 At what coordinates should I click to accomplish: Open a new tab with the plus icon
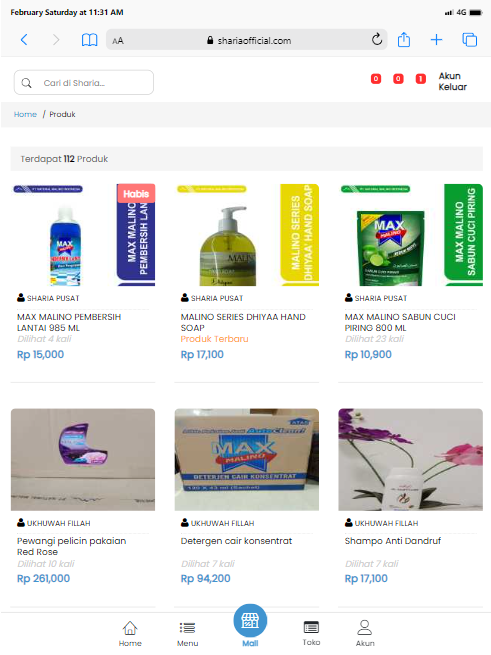(436, 40)
